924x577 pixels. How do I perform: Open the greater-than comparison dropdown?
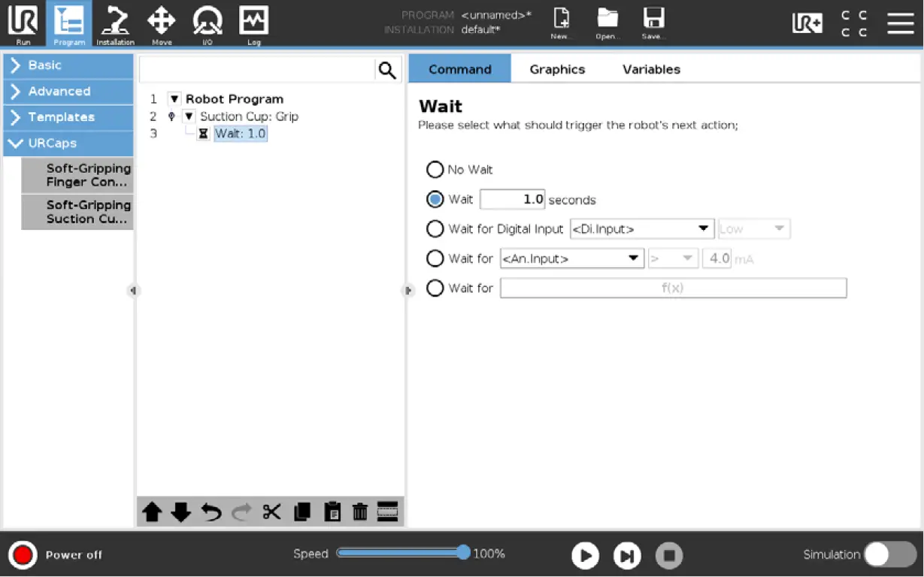(x=673, y=258)
